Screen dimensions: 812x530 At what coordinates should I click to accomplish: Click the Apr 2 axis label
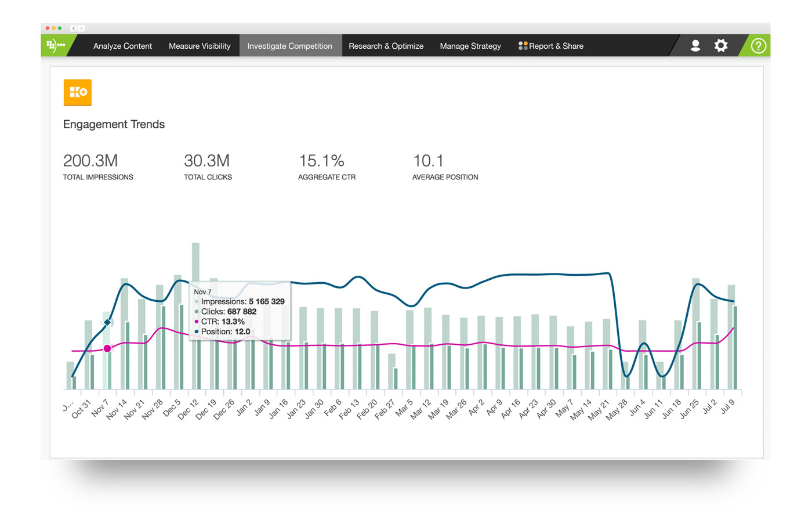click(476, 406)
